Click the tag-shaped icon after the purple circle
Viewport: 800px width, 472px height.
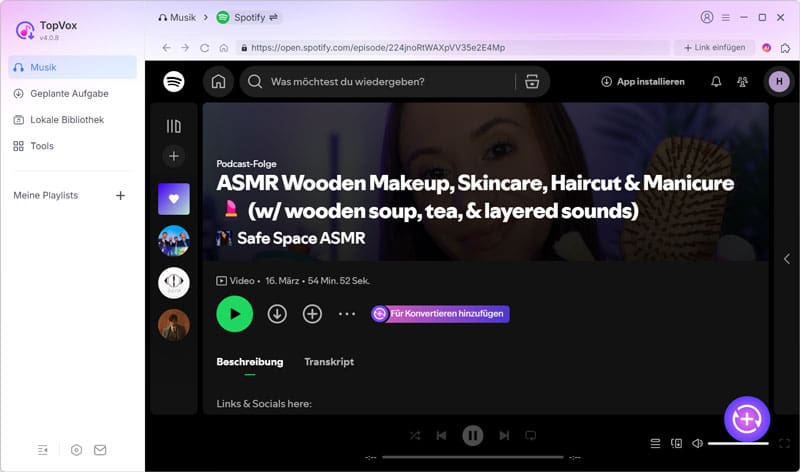pyautogui.click(x=785, y=48)
